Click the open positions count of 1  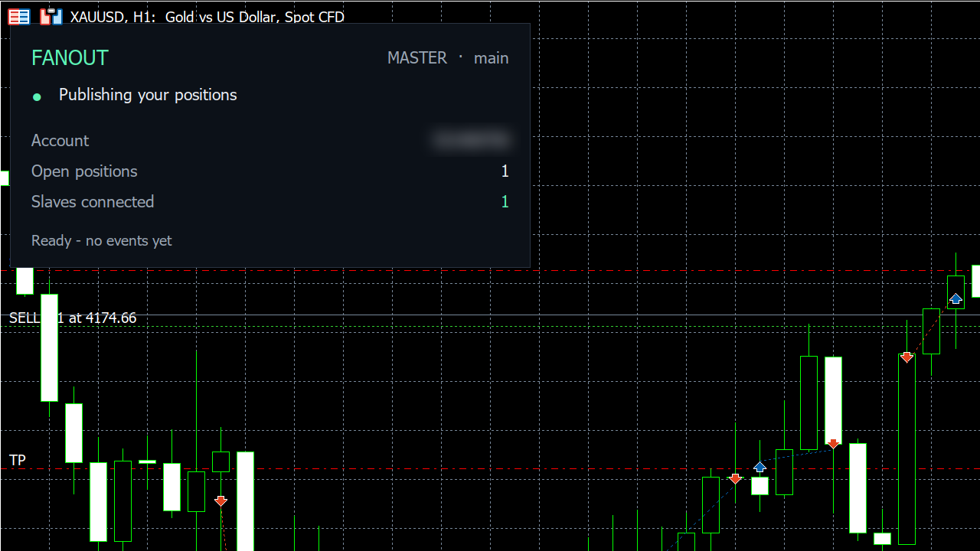point(505,171)
